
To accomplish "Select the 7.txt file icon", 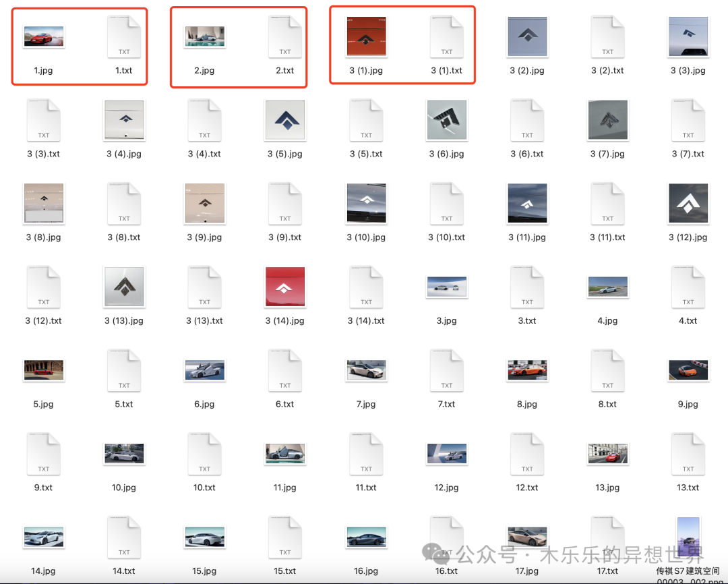I will [447, 370].
